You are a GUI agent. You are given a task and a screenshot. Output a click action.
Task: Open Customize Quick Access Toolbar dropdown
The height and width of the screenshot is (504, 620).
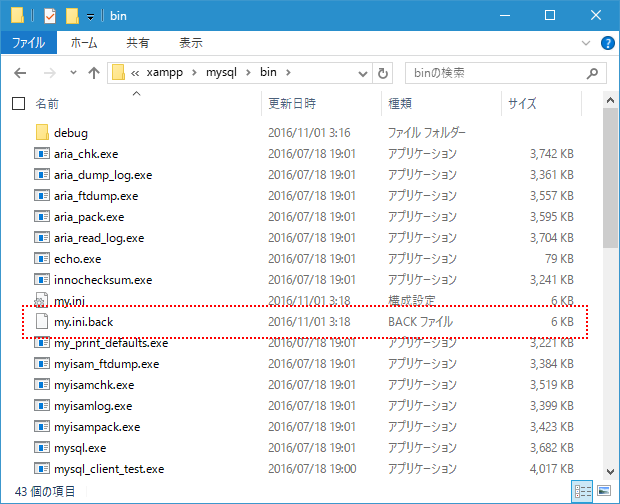click(91, 17)
